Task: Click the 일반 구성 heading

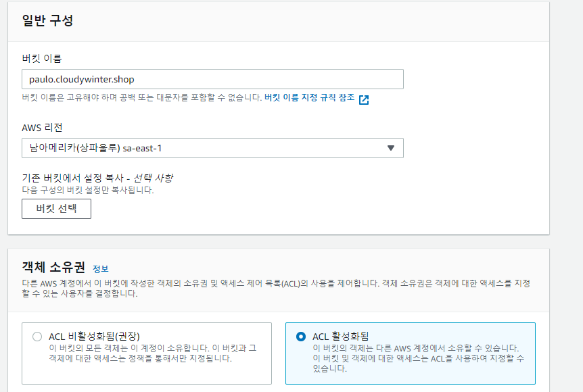Action: coord(47,20)
